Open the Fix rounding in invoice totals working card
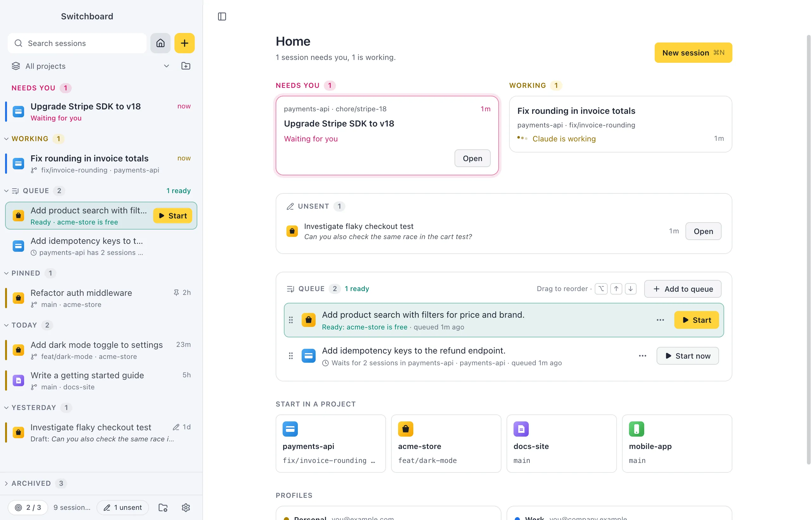812x520 pixels. click(620, 124)
